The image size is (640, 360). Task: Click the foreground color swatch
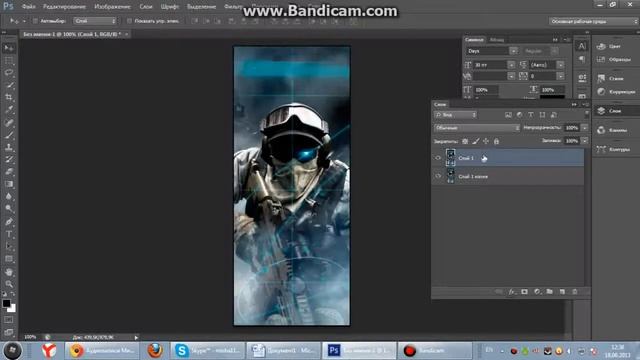(6, 304)
